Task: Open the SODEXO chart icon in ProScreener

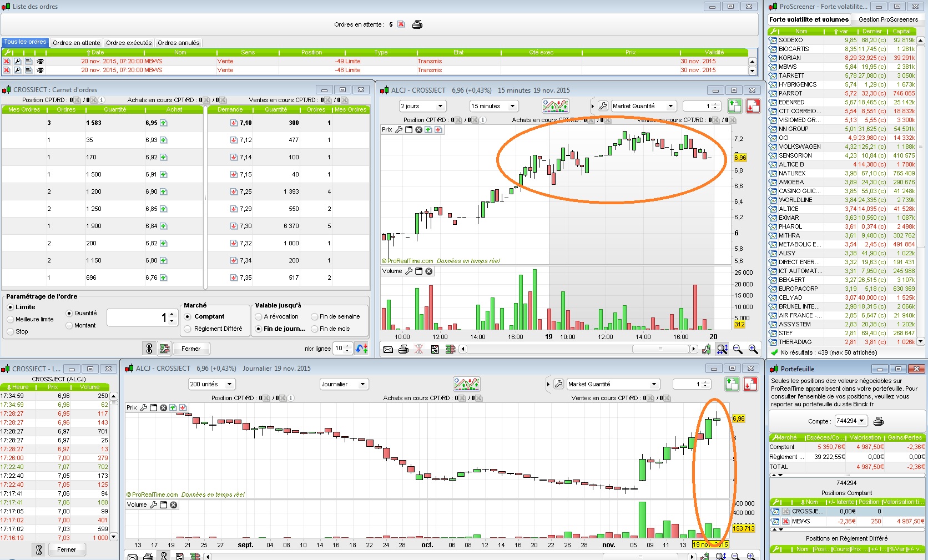Action: pos(773,41)
